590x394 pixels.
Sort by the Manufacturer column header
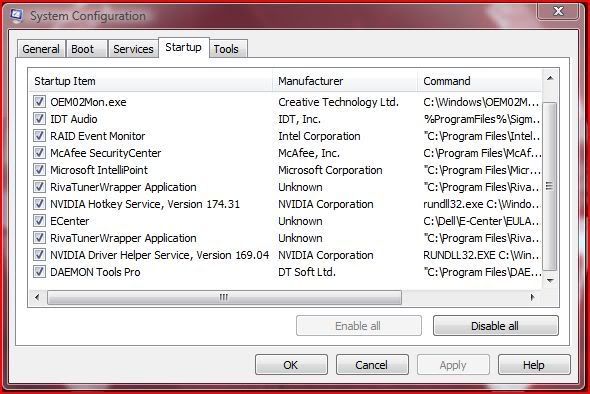click(x=345, y=81)
